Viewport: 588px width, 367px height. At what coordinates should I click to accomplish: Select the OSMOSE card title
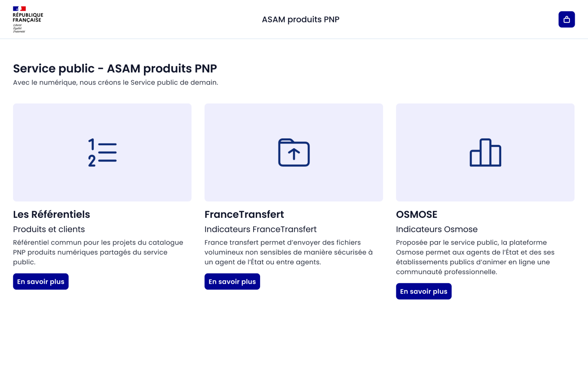(x=416, y=214)
